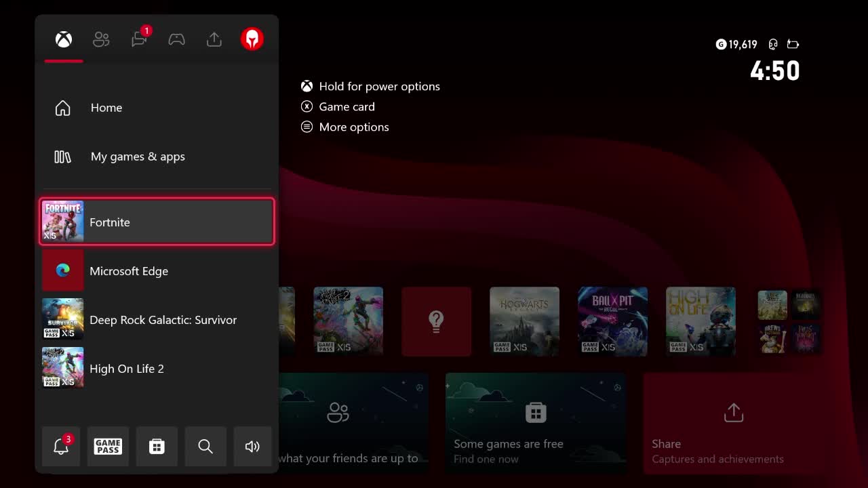The width and height of the screenshot is (868, 488).
Task: Open the Microsoft Store icon
Action: tap(157, 446)
